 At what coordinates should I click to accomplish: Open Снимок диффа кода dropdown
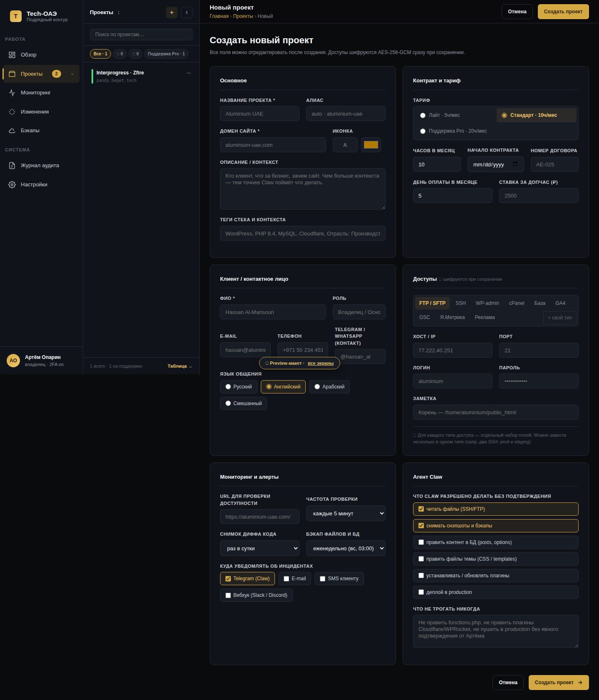260,548
